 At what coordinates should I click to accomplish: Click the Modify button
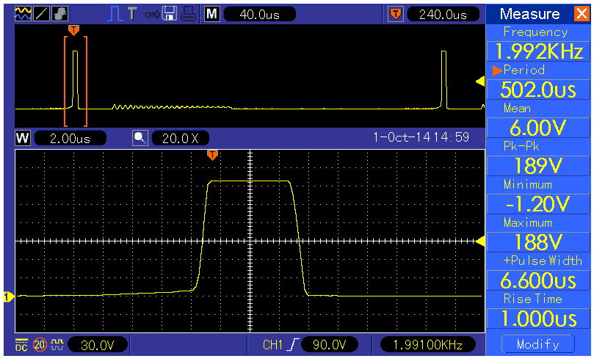coord(538,344)
